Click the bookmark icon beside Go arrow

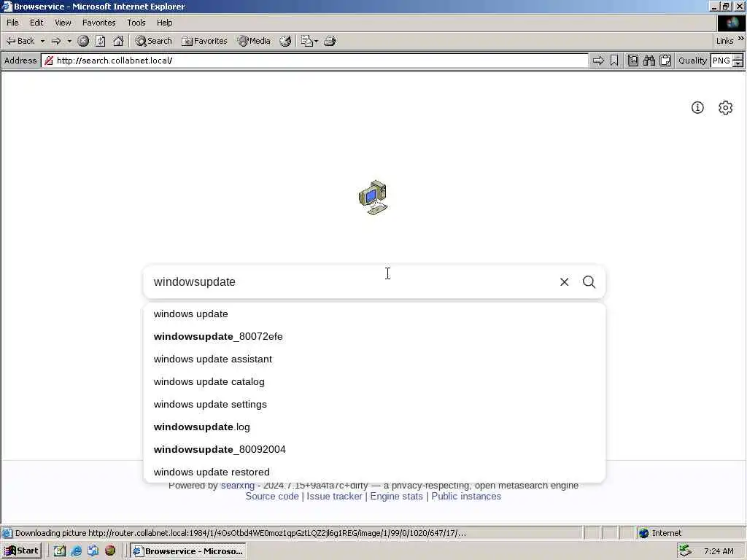[x=614, y=61]
